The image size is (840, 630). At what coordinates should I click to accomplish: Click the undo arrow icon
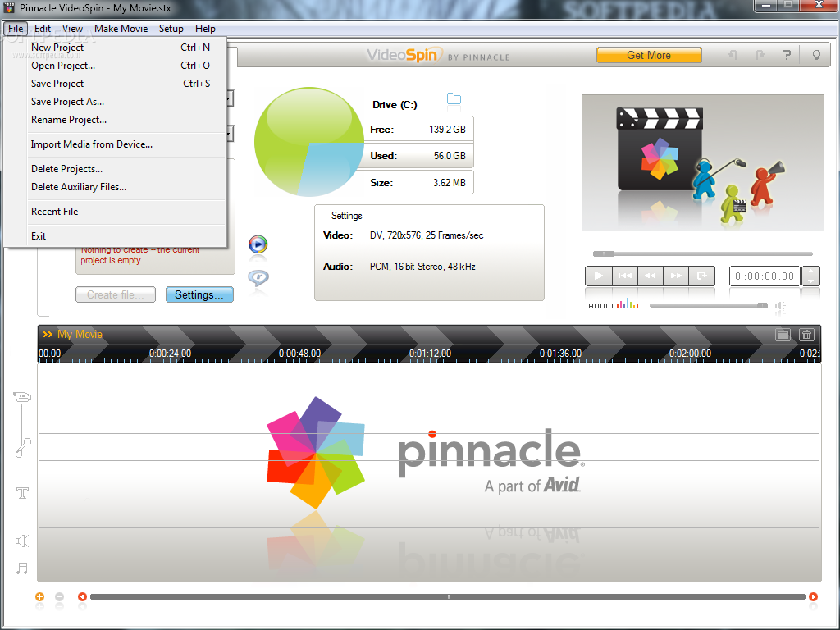tap(733, 55)
